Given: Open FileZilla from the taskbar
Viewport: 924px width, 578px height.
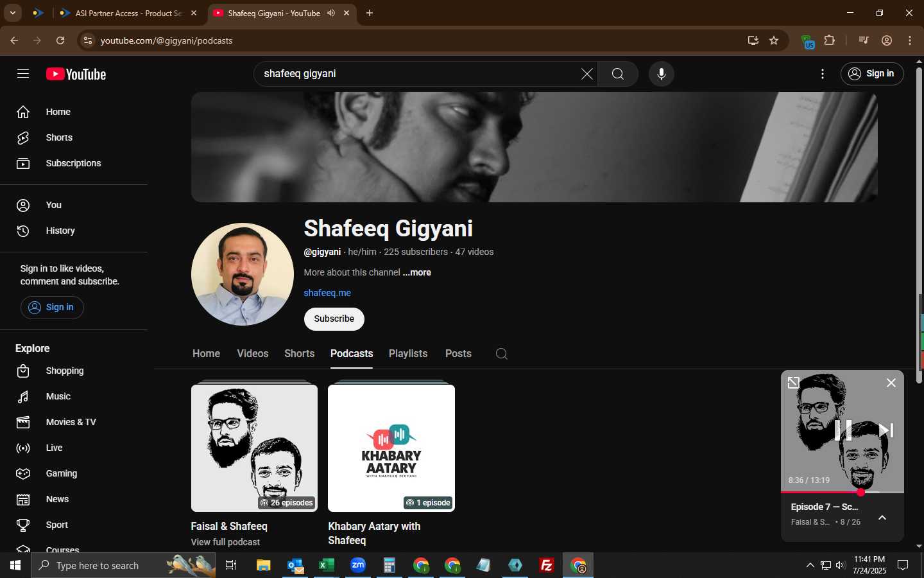Looking at the screenshot, I should pos(547,565).
